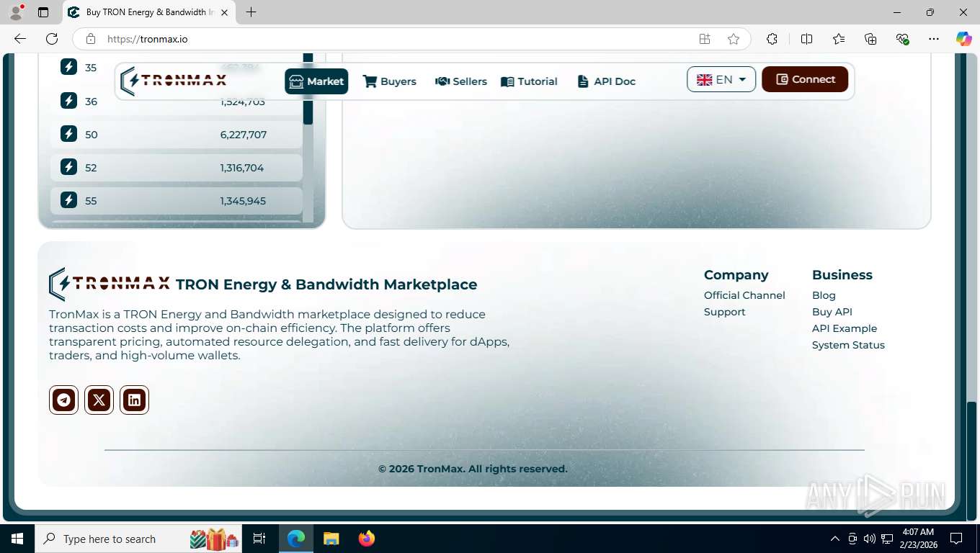This screenshot has width=980, height=553.
Task: Open the API Doc nav item
Action: (607, 81)
